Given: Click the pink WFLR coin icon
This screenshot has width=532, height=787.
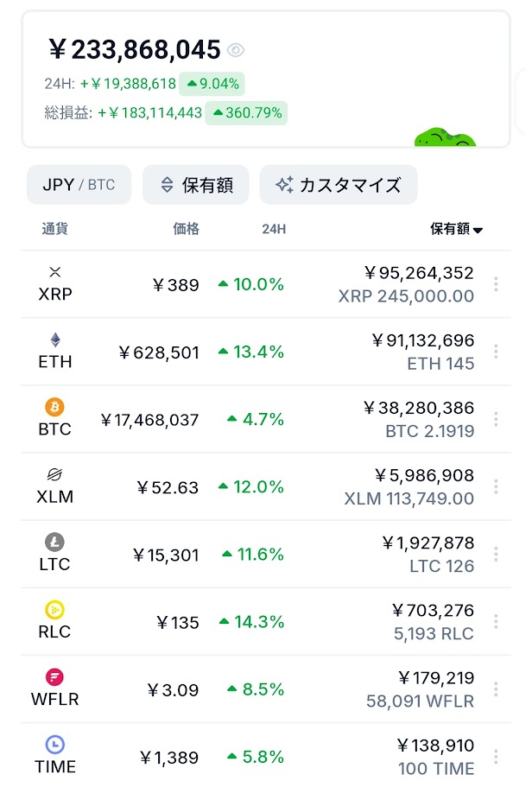Looking at the screenshot, I should point(55,677).
